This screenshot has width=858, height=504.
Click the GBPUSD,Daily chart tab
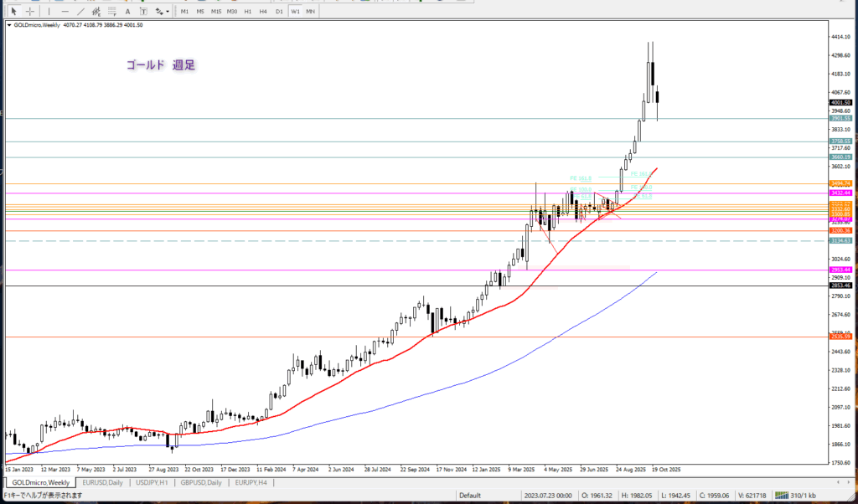(202, 483)
